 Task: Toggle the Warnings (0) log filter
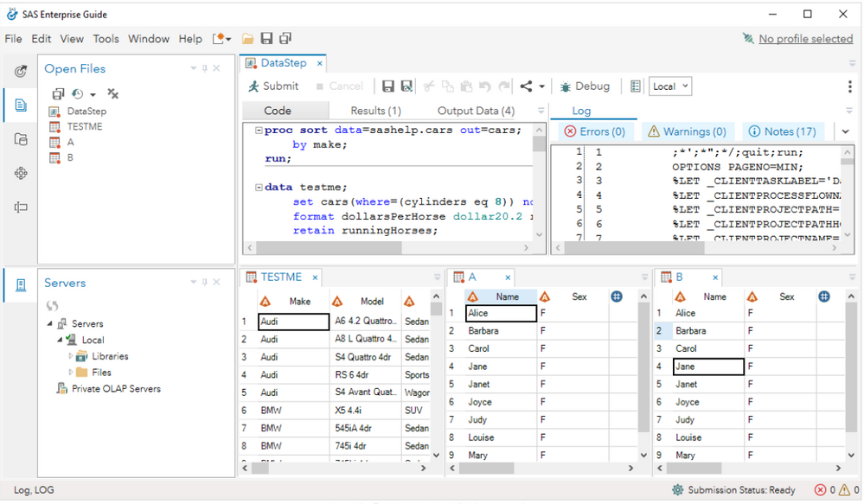pyautogui.click(x=686, y=131)
